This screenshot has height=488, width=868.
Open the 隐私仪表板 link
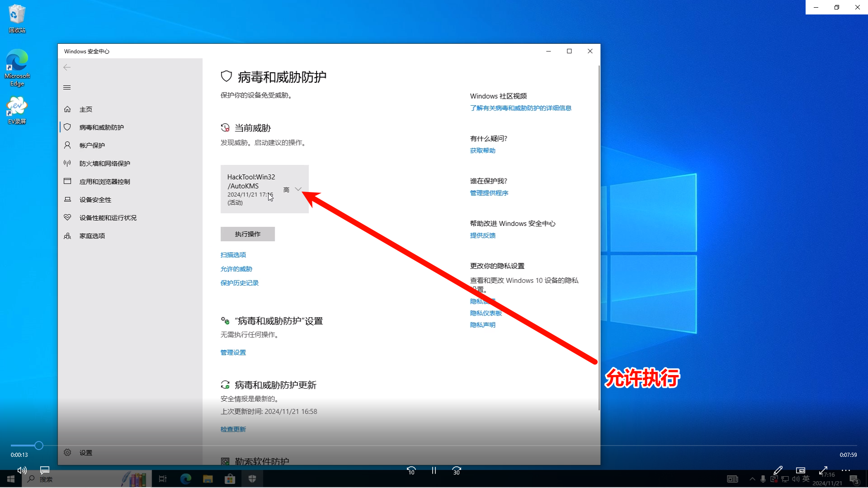click(486, 313)
